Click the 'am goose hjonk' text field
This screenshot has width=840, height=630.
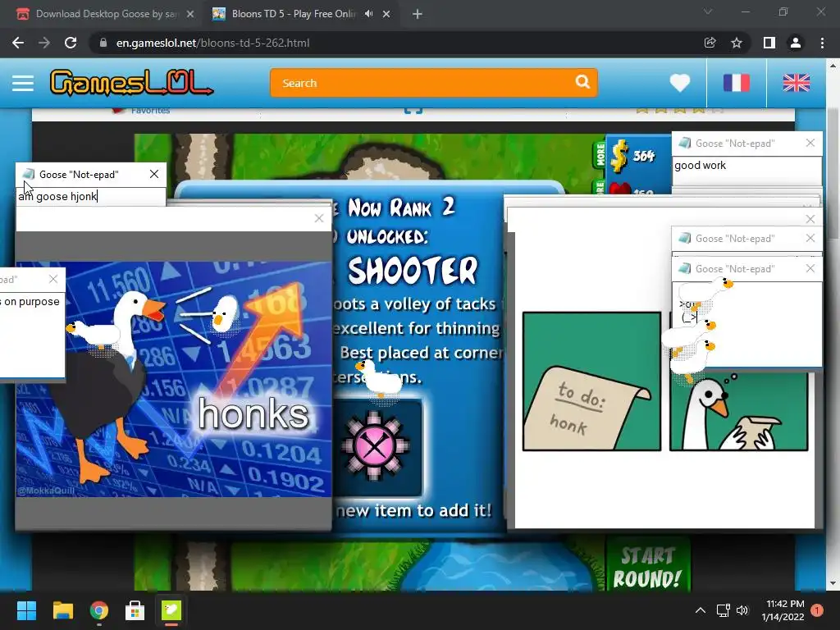click(90, 196)
